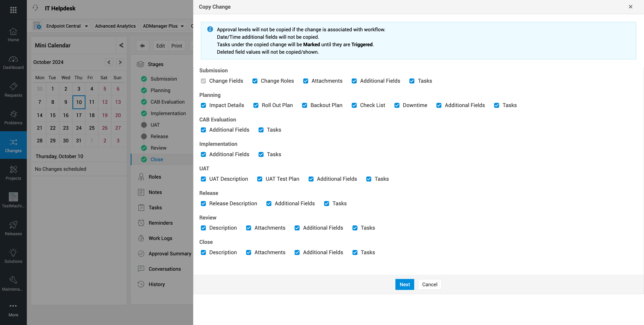The height and width of the screenshot is (325, 644).
Task: Click the back arrow toolbar button
Action: coord(142,45)
